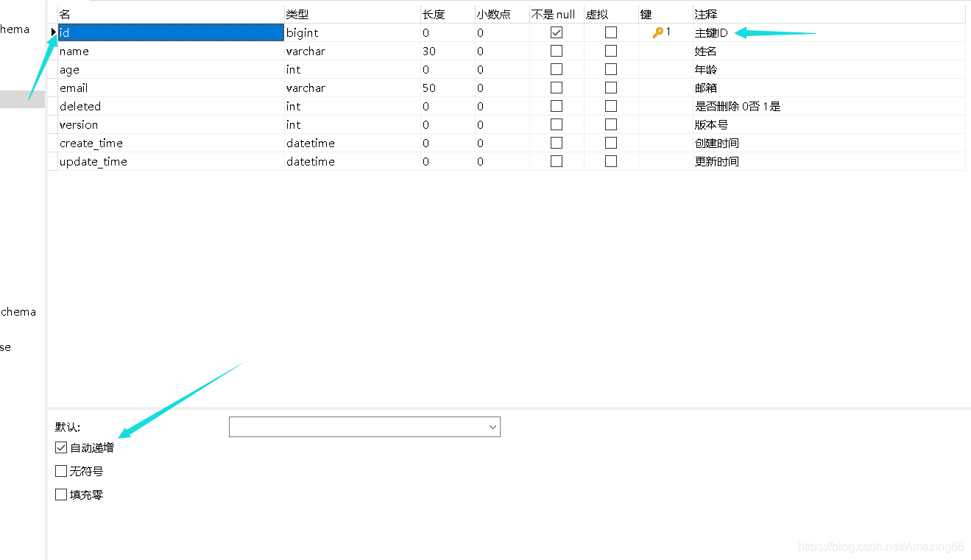
Task: Click the int type cell of version
Action: click(x=353, y=124)
